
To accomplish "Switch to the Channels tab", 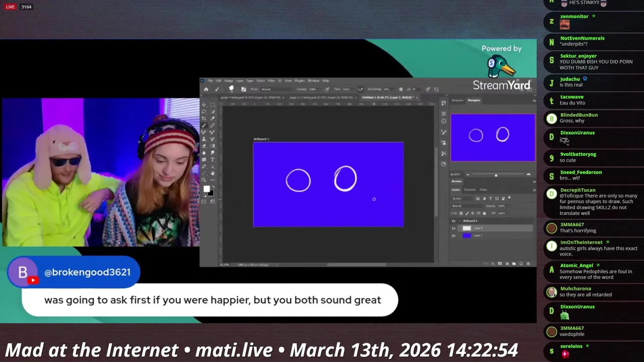I will coord(470,190).
